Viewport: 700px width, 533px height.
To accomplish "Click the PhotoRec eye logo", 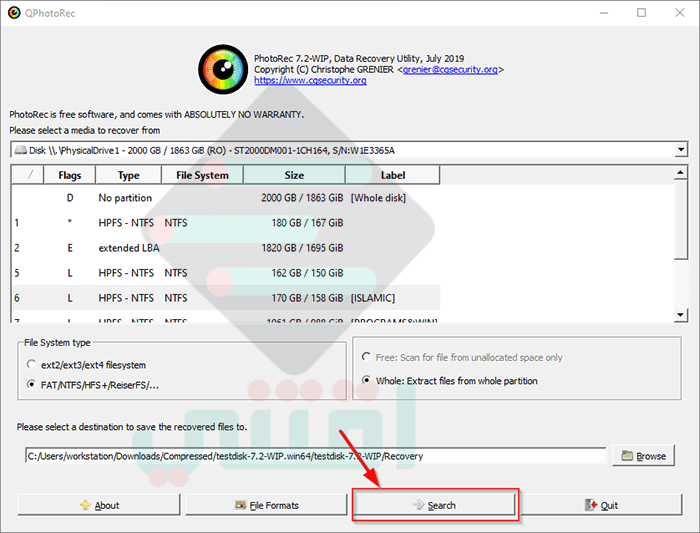I will (223, 69).
